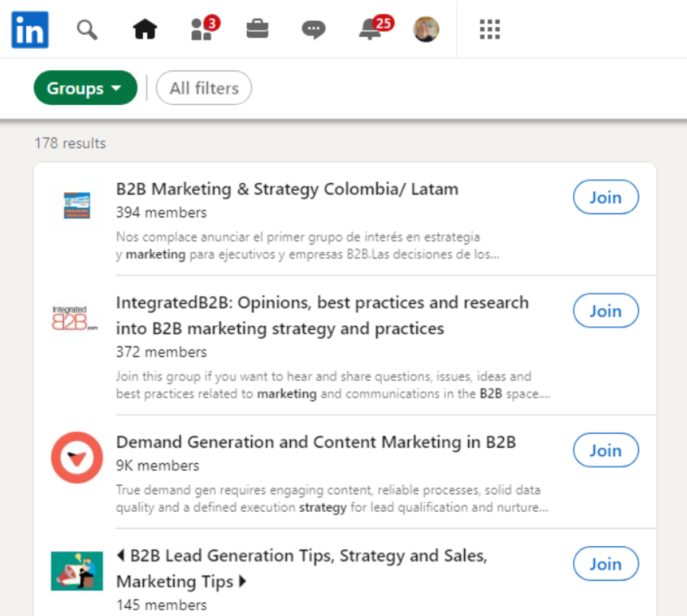Join B2B Marketing & Strategy Colombia/ Latam group
Viewport: 687px width, 616px height.
click(x=606, y=197)
